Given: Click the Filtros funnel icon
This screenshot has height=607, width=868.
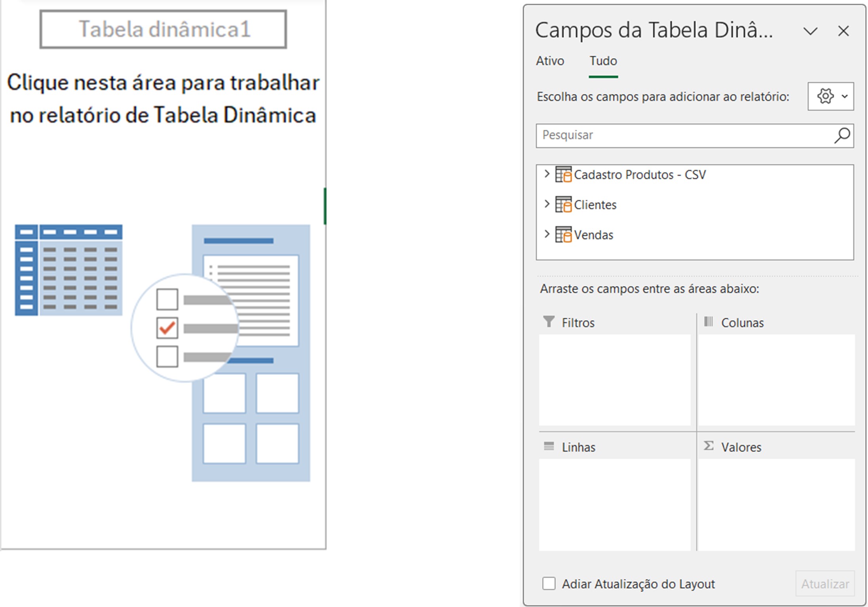Looking at the screenshot, I should (549, 322).
